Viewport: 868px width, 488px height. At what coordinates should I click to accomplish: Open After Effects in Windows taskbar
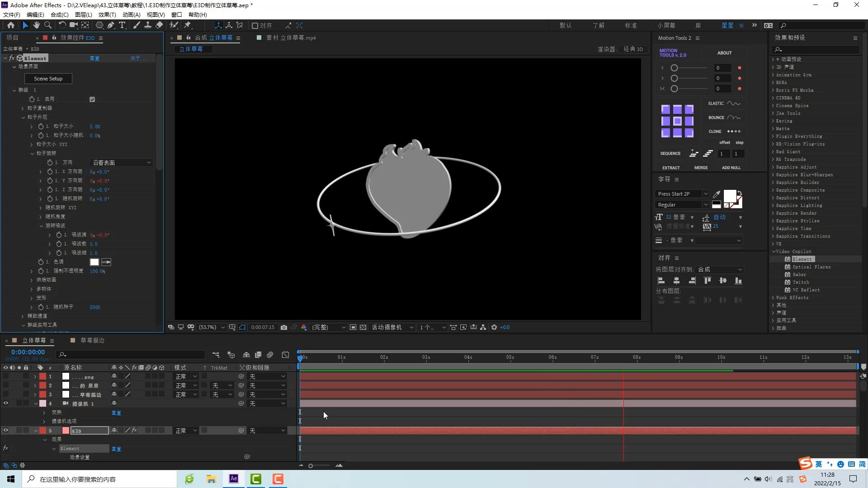coord(234,479)
